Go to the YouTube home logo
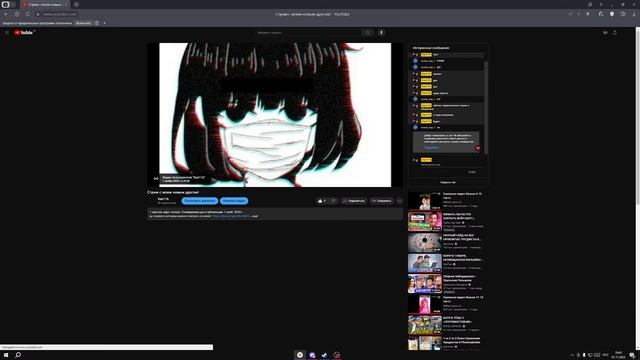The width and height of the screenshot is (640, 360). pos(24,33)
